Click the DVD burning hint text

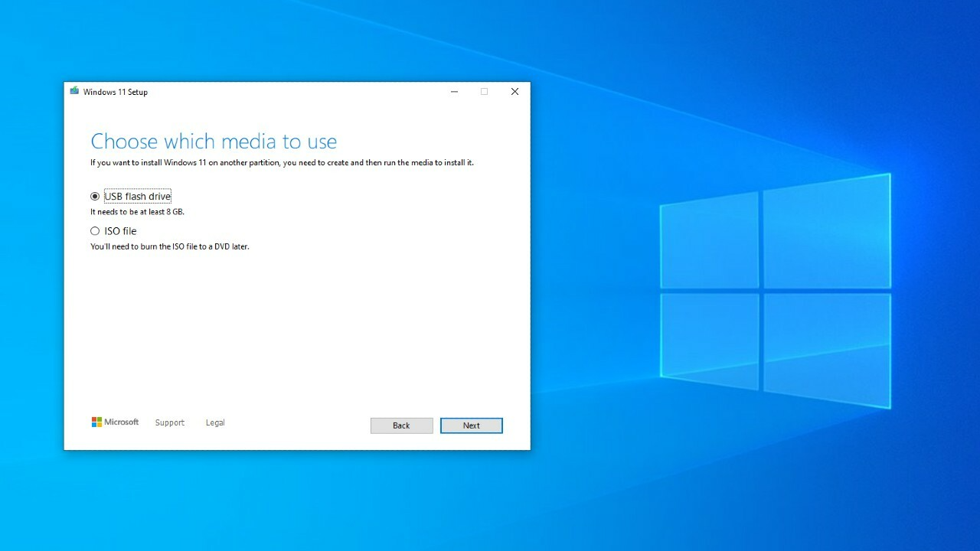pos(170,246)
